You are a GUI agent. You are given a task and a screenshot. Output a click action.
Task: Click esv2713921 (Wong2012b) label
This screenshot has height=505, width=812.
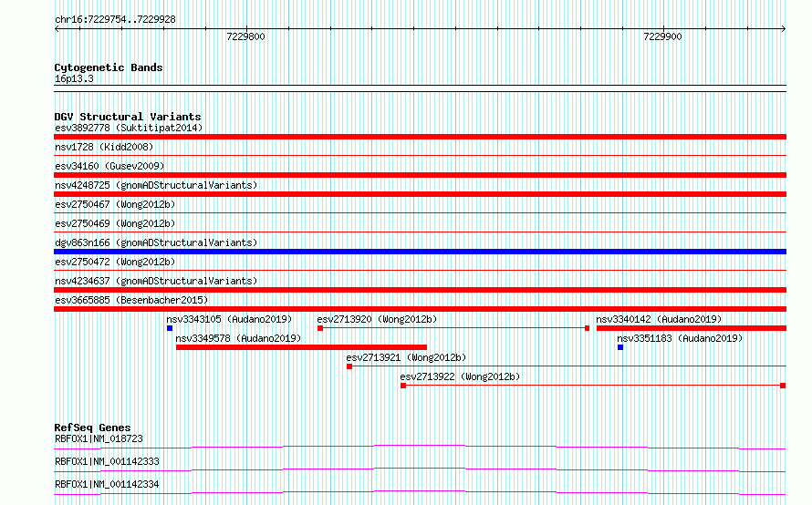click(406, 357)
